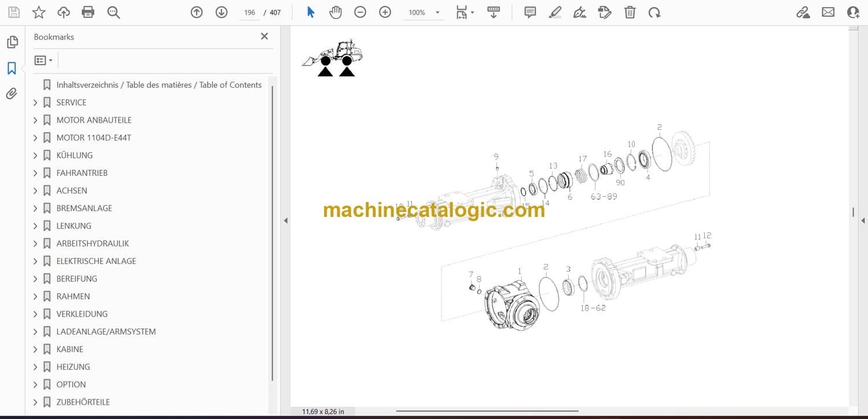Add the document to favorites with the star icon
This screenshot has width=868, height=419.
39,12
